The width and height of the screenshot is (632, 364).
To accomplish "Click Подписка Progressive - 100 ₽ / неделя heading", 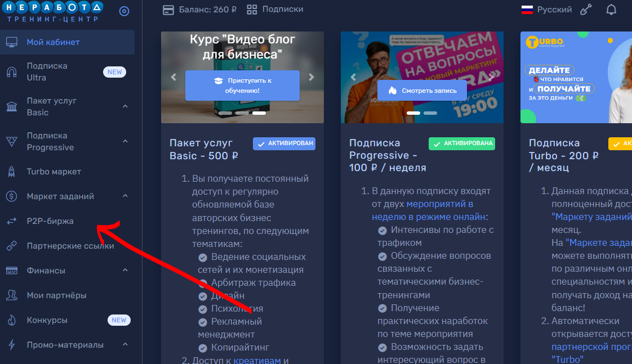I will [x=388, y=155].
